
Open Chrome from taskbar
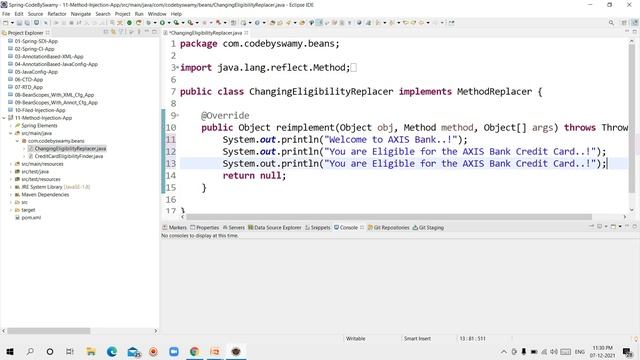[195, 351]
